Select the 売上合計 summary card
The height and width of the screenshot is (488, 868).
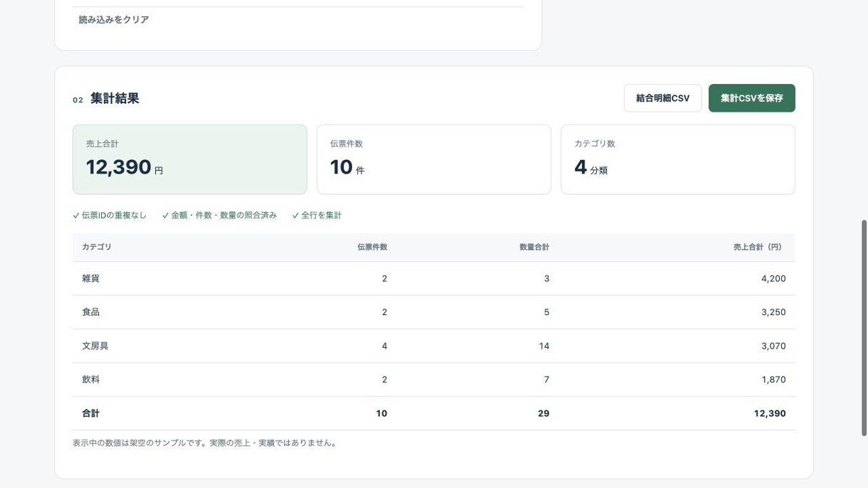(190, 159)
